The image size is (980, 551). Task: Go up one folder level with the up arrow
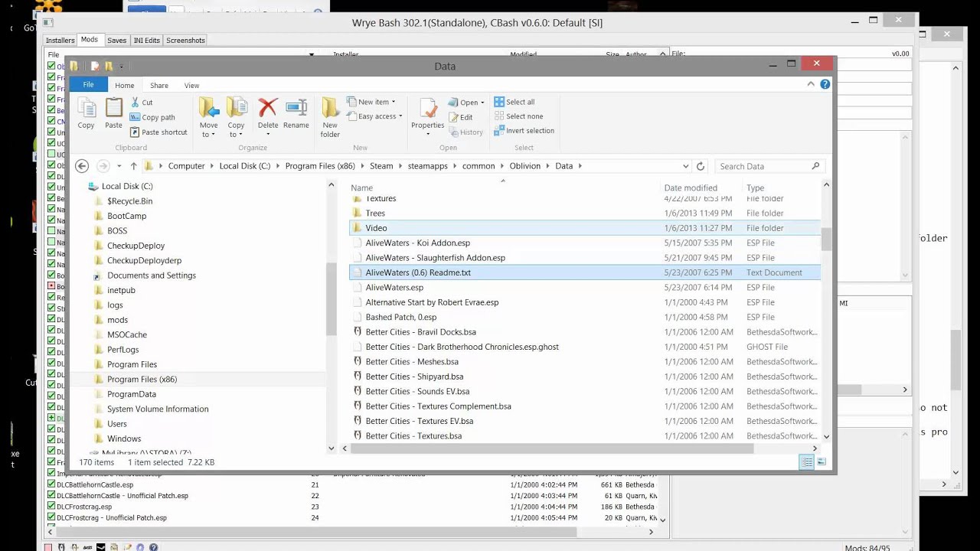pyautogui.click(x=133, y=166)
